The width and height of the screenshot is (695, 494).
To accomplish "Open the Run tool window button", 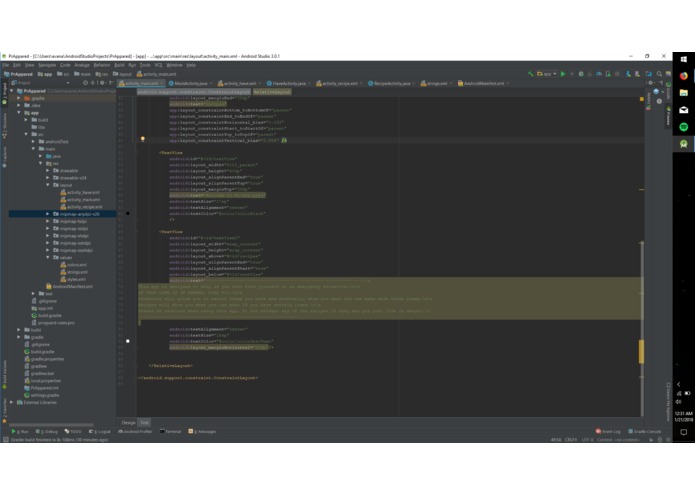I will click(20, 432).
